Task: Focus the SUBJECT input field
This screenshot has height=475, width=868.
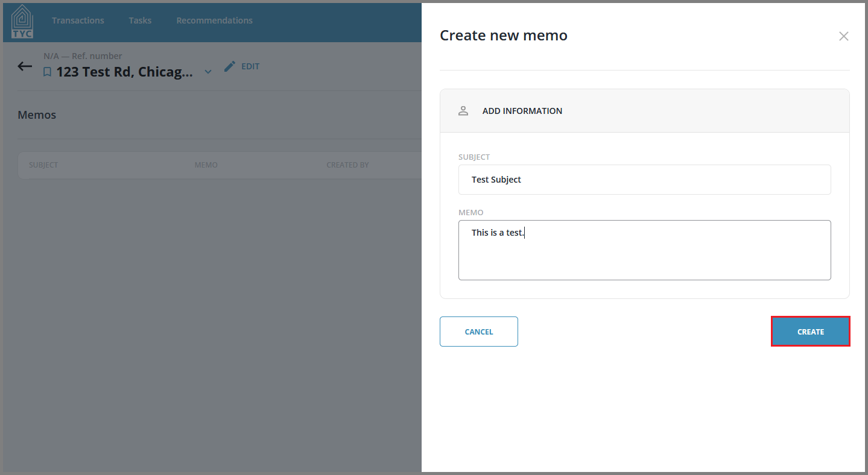Action: coord(644,179)
